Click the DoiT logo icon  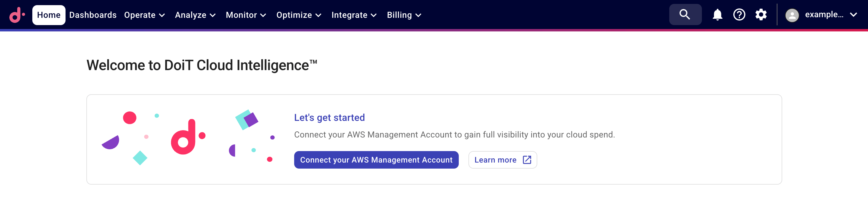pyautogui.click(x=16, y=15)
